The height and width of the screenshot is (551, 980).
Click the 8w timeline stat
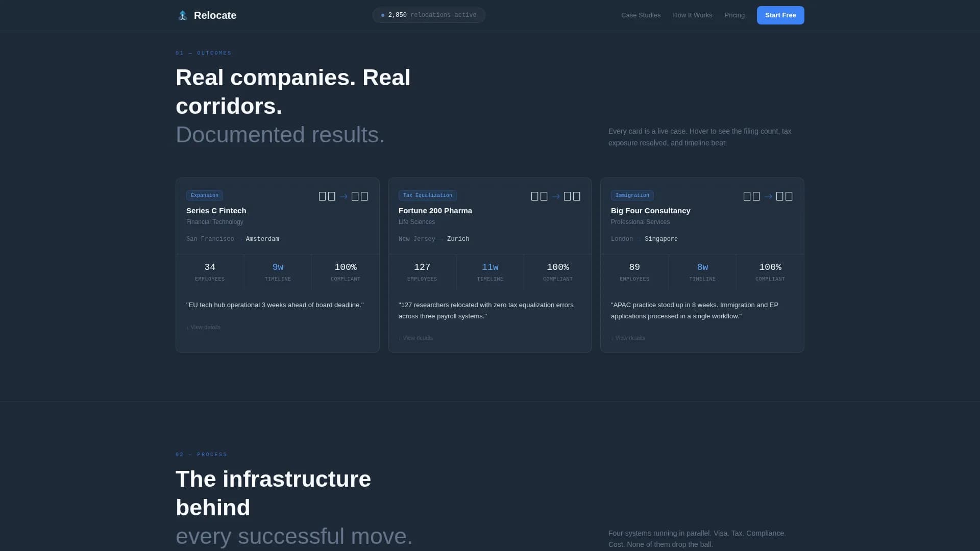702,272
